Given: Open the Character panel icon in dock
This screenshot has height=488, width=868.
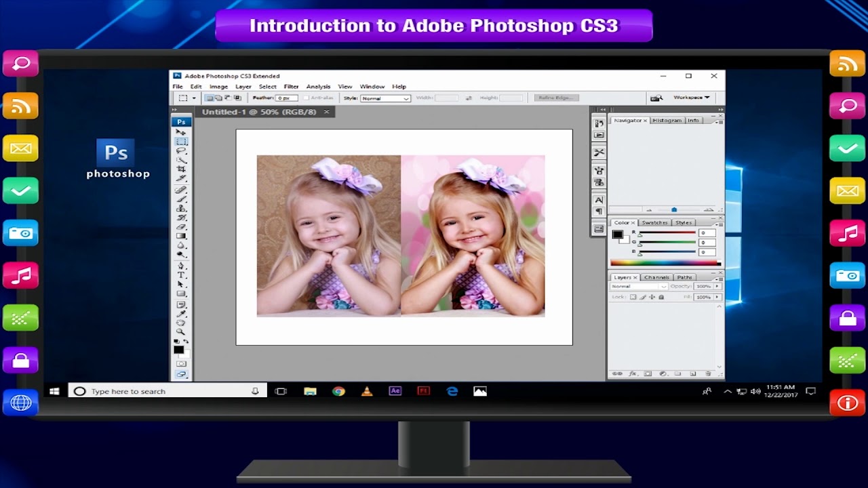Looking at the screenshot, I should [x=599, y=200].
